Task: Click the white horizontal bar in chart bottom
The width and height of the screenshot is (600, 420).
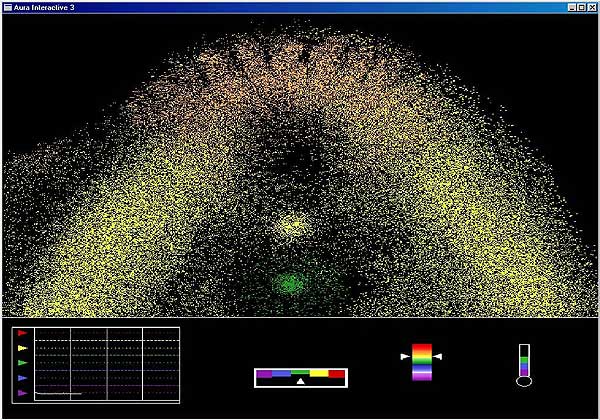Action: click(x=58, y=394)
